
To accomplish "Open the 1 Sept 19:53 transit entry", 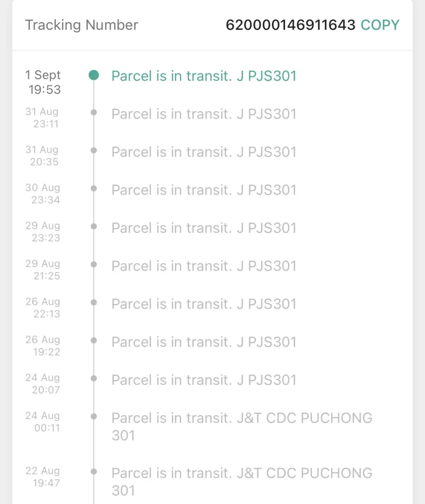I will click(x=203, y=76).
